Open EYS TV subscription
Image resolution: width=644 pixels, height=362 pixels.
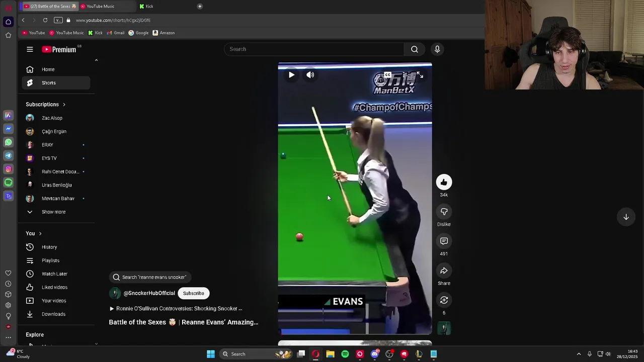(x=56, y=158)
